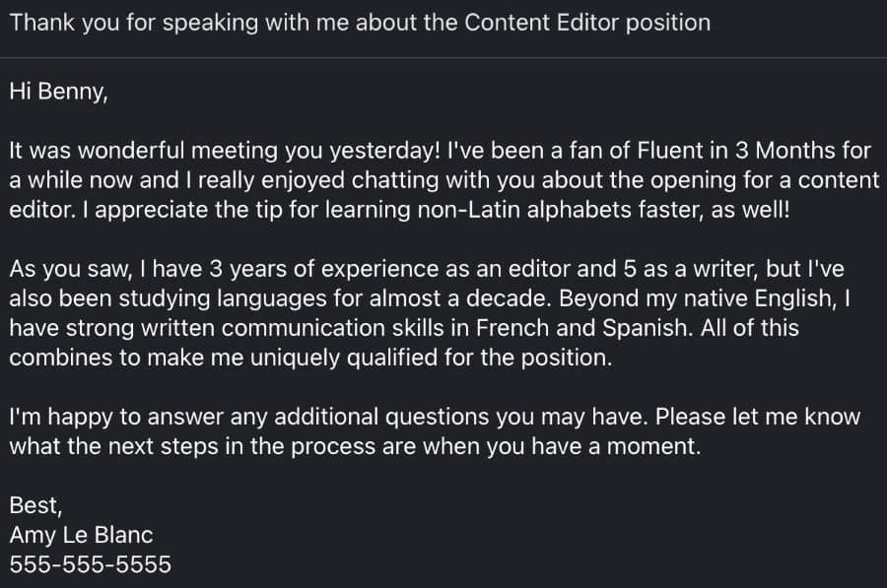Click the signature name Amy Le Blanc
887x588 pixels.
[x=81, y=535]
